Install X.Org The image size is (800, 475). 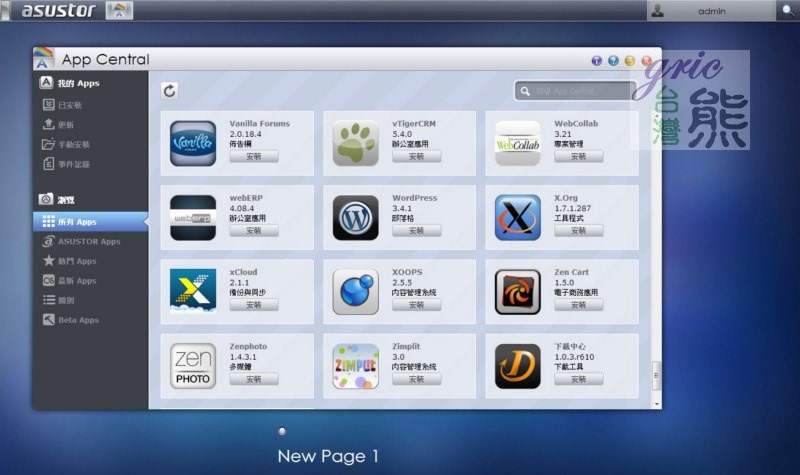coord(579,231)
